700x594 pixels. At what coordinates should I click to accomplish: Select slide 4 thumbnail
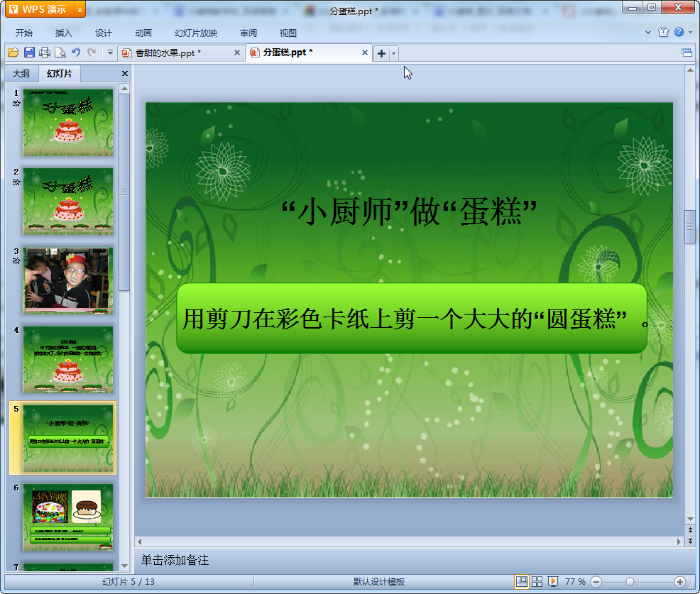tap(68, 360)
